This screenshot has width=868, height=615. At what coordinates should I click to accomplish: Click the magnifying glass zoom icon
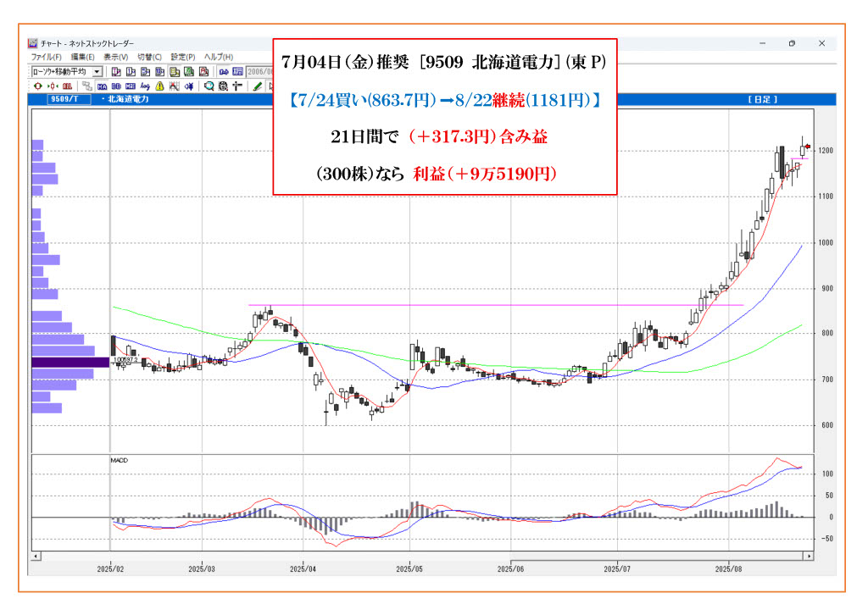tap(210, 86)
